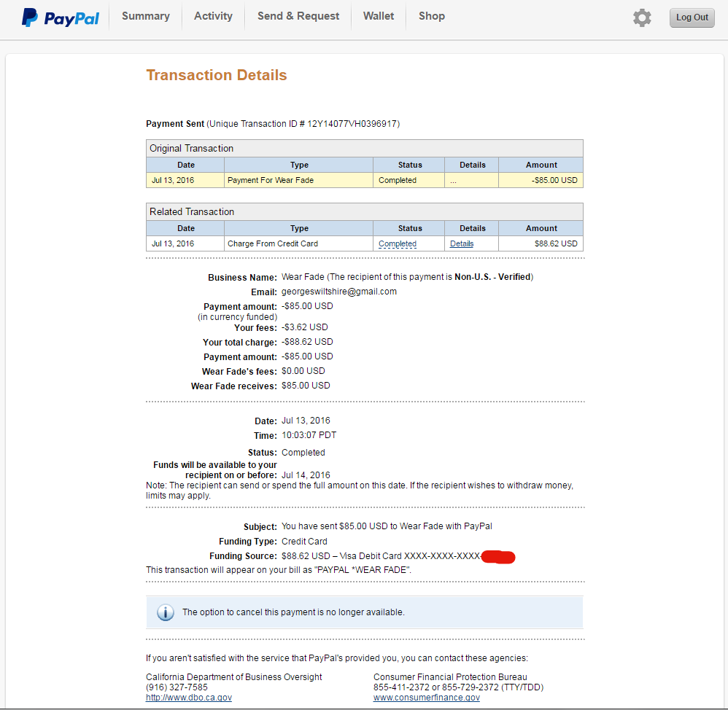728x710 pixels.
Task: Click the info icon in cancel notice
Action: point(166,612)
